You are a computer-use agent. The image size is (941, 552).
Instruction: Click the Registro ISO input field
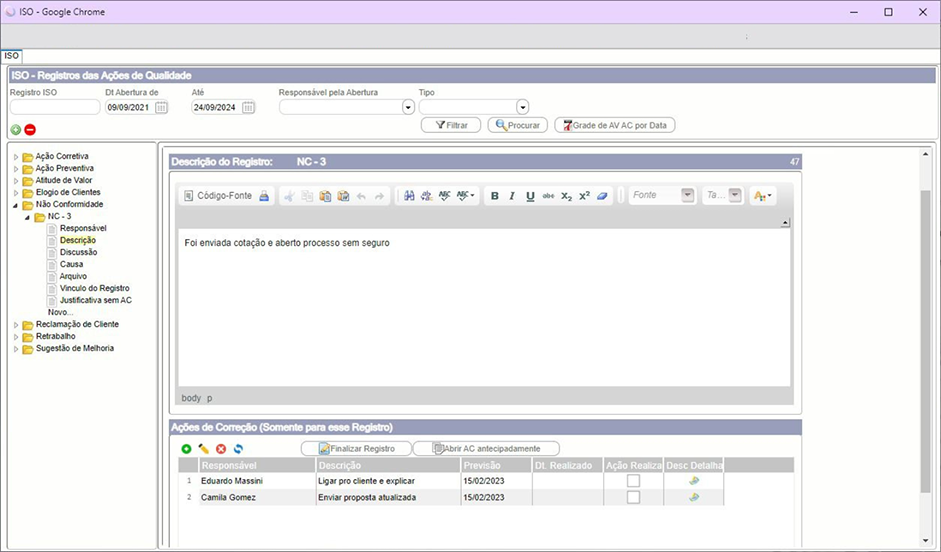coord(54,108)
